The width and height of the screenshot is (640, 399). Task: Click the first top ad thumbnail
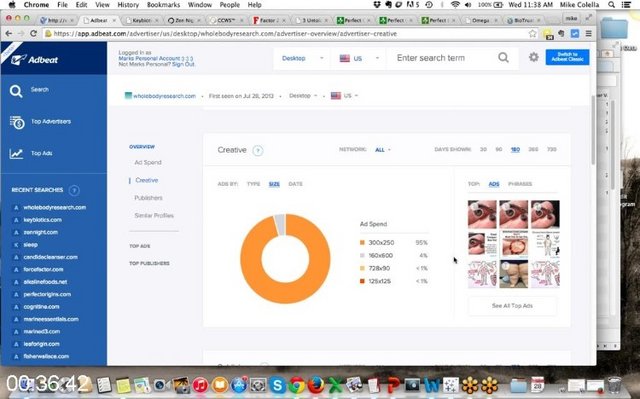click(482, 214)
